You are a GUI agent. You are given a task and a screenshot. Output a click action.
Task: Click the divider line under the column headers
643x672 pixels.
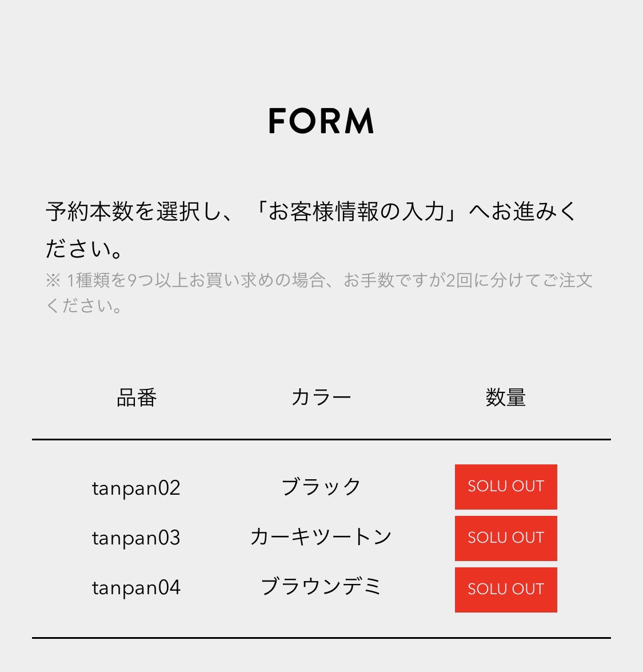click(321, 440)
